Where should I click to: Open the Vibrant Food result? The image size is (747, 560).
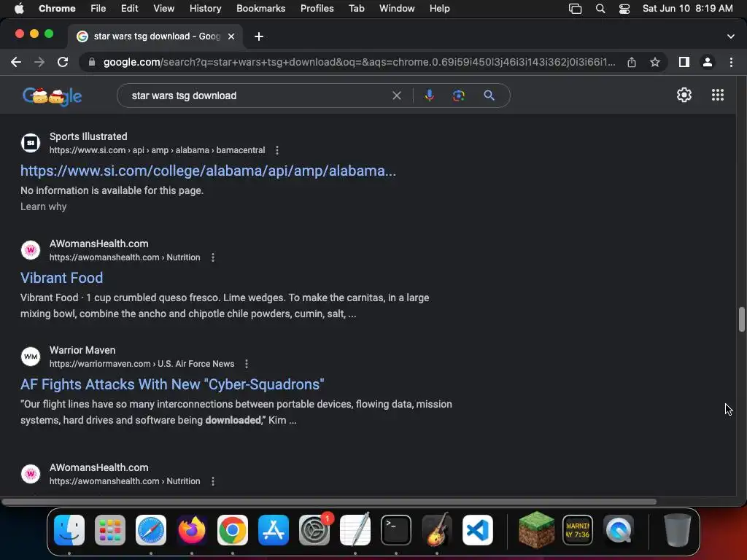(61, 278)
